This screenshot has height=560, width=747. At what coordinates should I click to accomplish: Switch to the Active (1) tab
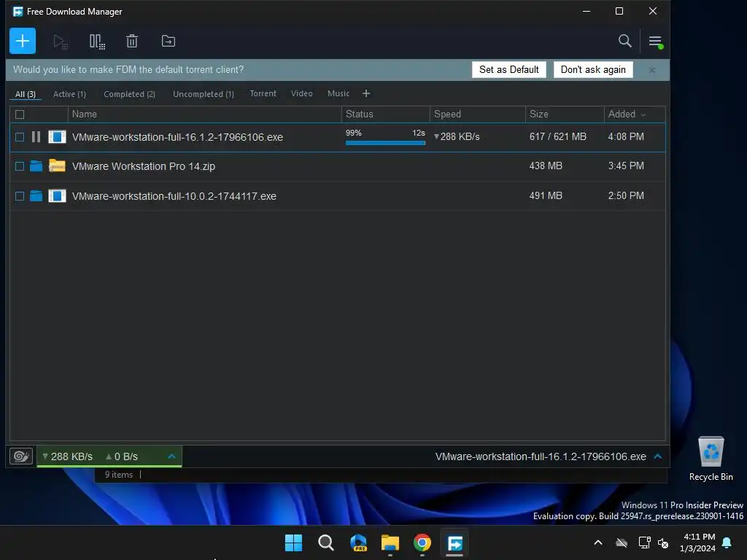pyautogui.click(x=69, y=94)
